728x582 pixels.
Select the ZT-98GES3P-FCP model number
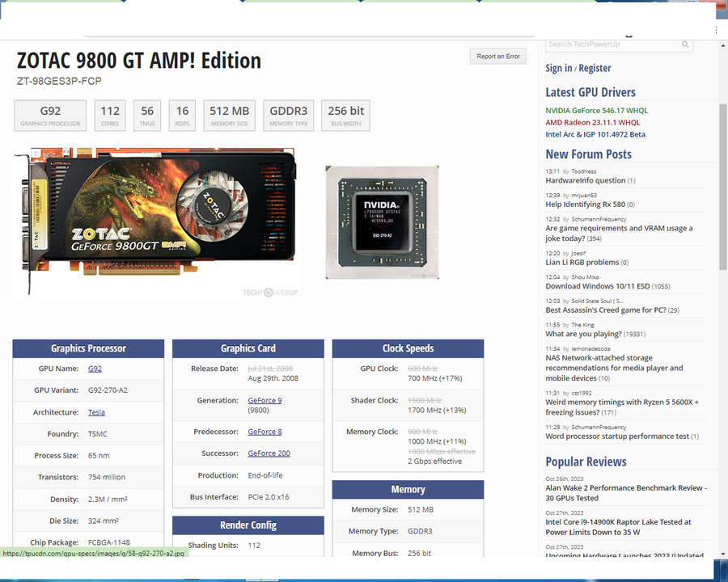59,81
